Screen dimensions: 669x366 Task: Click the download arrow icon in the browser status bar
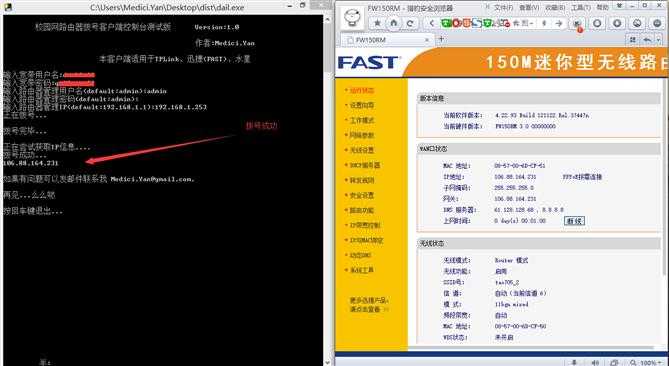coord(575,363)
